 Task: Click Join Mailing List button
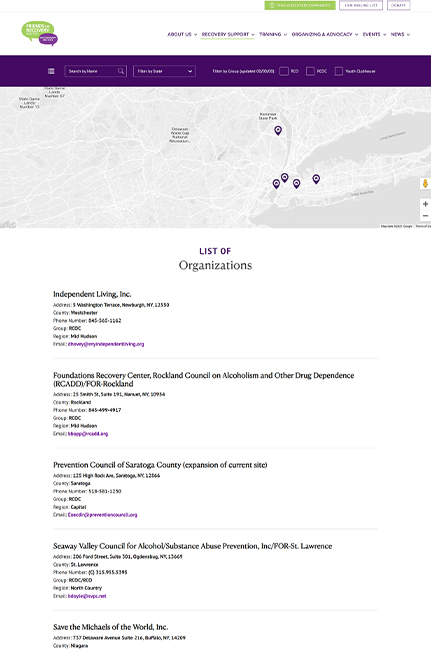click(361, 5)
